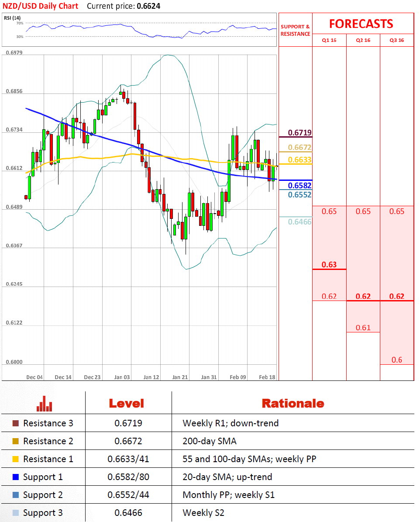Click the NZD/USD Daily Chart title
Viewport: 420px width, 522px height.
point(41,6)
